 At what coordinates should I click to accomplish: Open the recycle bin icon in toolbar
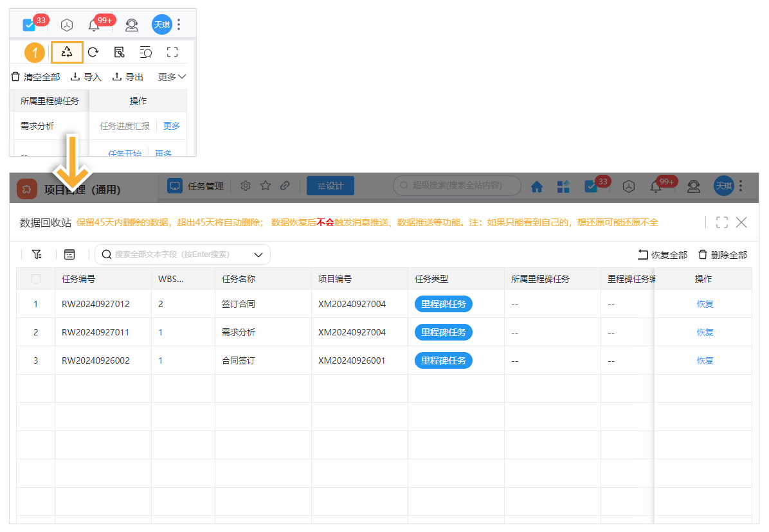click(67, 53)
